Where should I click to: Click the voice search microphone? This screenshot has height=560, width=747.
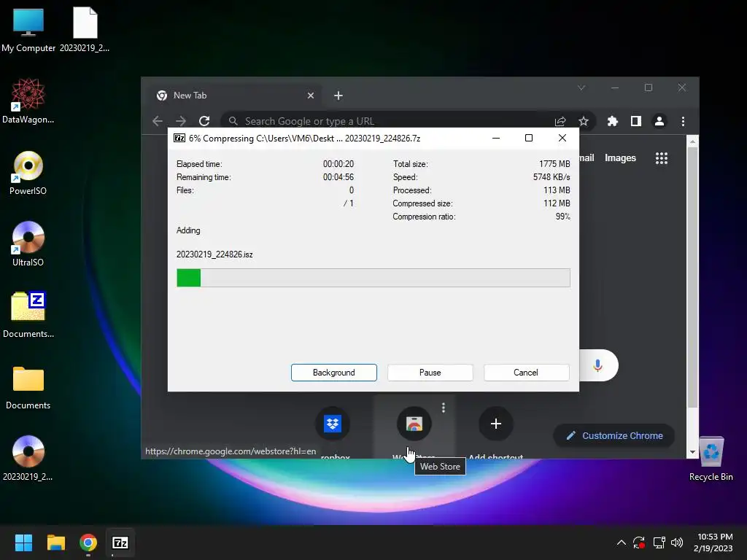(598, 365)
